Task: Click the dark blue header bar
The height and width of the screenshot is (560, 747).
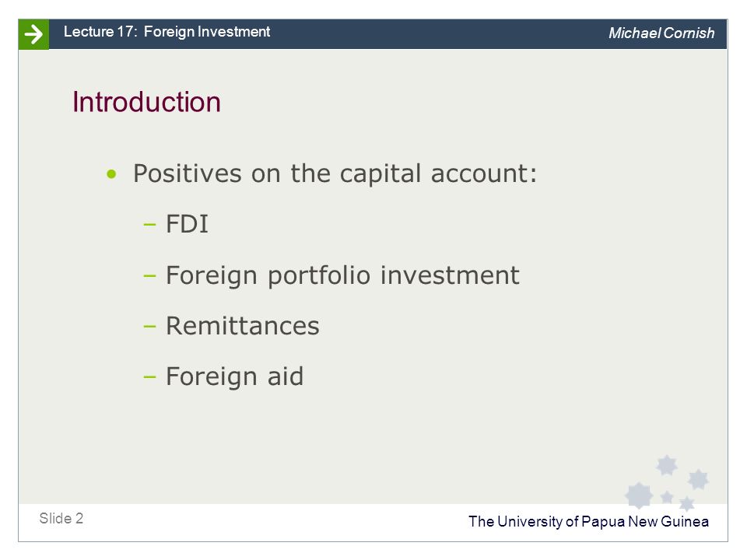Action: click(388, 34)
